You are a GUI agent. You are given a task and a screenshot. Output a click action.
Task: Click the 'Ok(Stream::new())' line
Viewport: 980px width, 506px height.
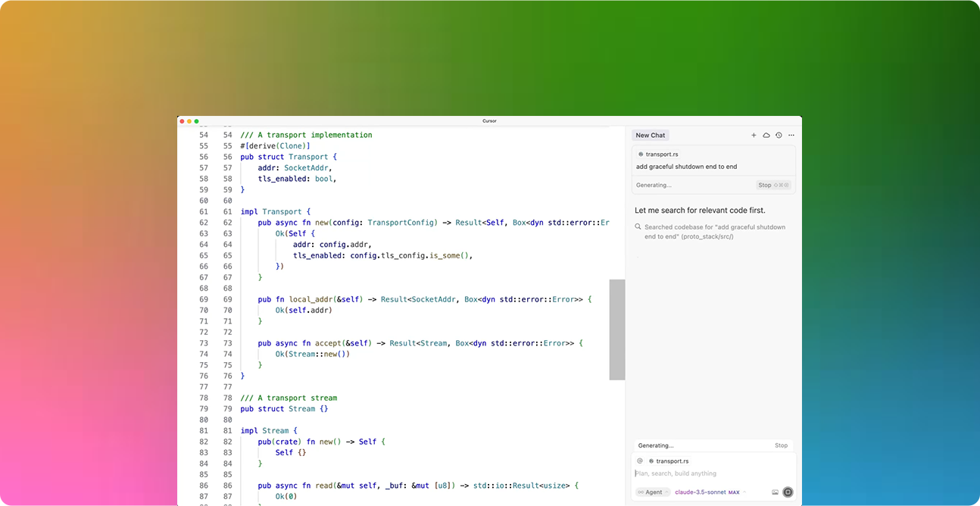[313, 354]
